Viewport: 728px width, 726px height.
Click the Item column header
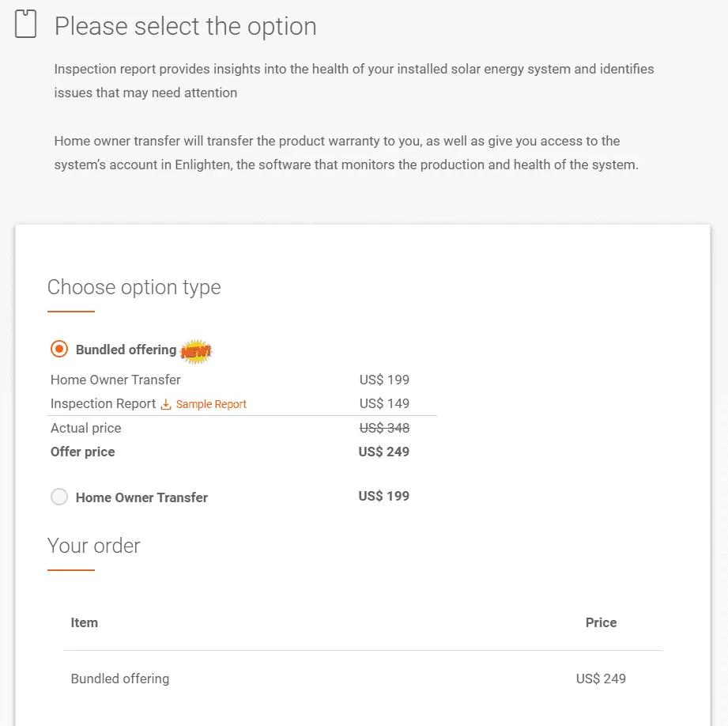85,622
